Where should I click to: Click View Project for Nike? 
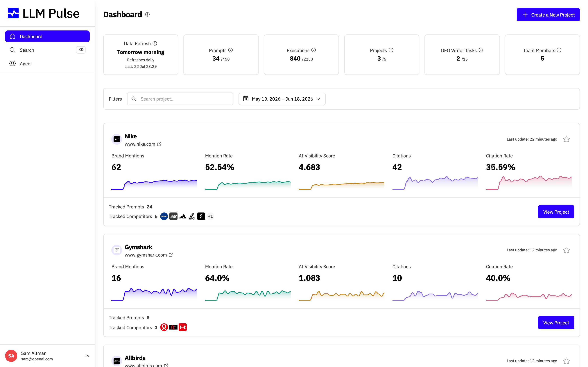[x=556, y=212]
